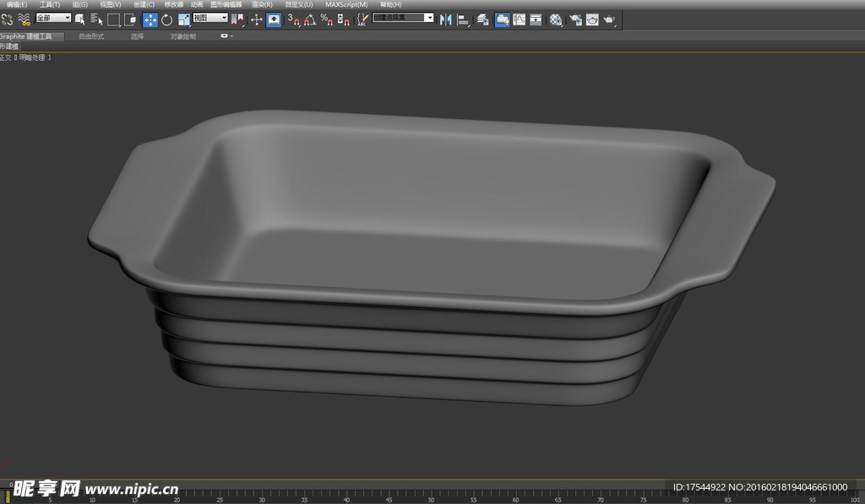Toggle Angle Snap on the toolbar

(x=309, y=19)
